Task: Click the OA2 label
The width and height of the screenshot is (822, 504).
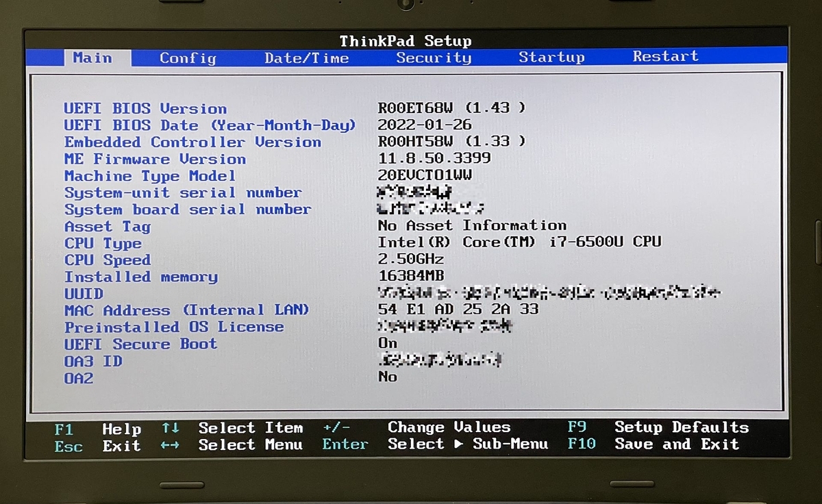Action: pos(78,378)
